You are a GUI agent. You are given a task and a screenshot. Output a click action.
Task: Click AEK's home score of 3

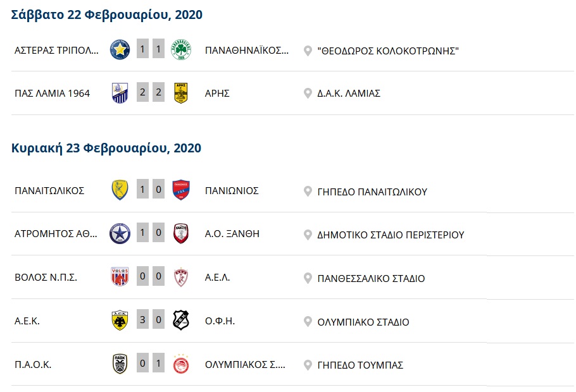click(142, 320)
